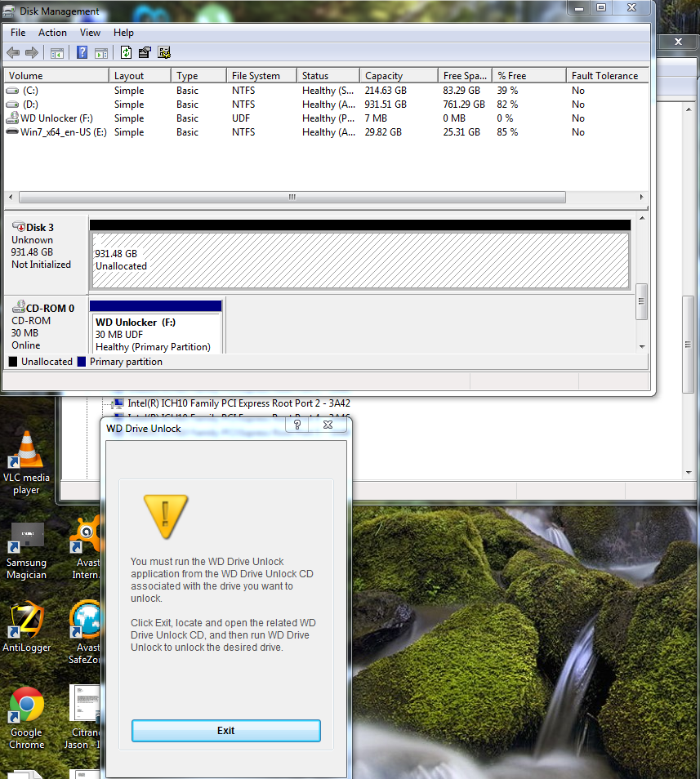Open the Help question mark toolbar icon
The height and width of the screenshot is (779, 700).
point(82,52)
